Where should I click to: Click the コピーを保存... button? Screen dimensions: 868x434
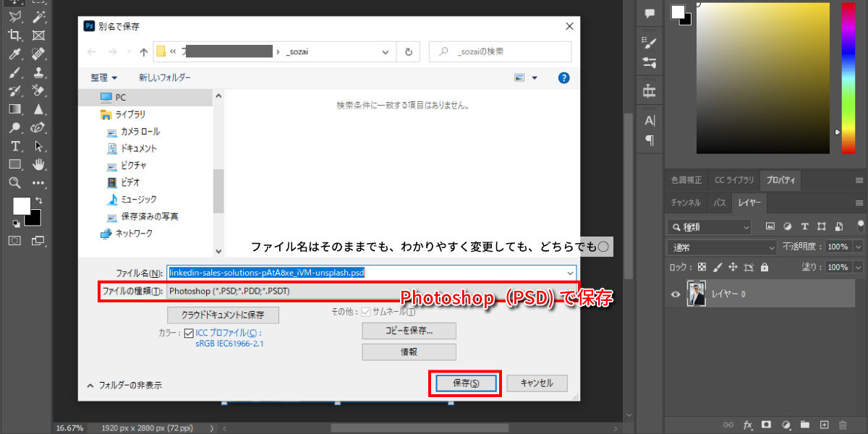pyautogui.click(x=409, y=331)
